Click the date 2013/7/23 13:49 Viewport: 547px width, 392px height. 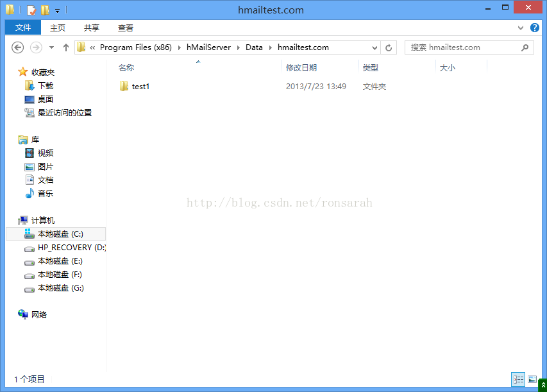click(x=316, y=87)
